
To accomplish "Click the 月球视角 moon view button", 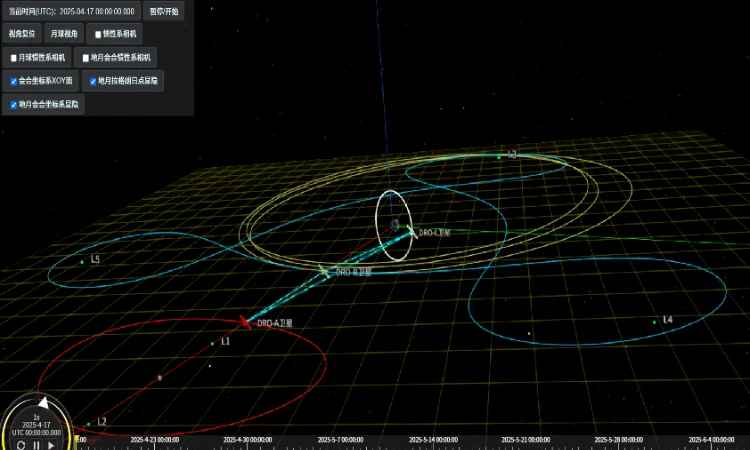I will [64, 33].
